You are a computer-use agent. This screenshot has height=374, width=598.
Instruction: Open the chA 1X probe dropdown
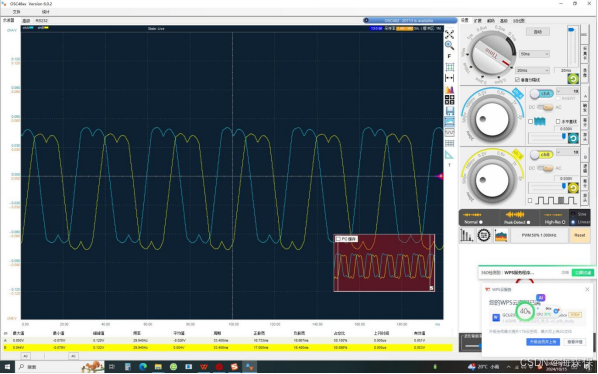568,91
